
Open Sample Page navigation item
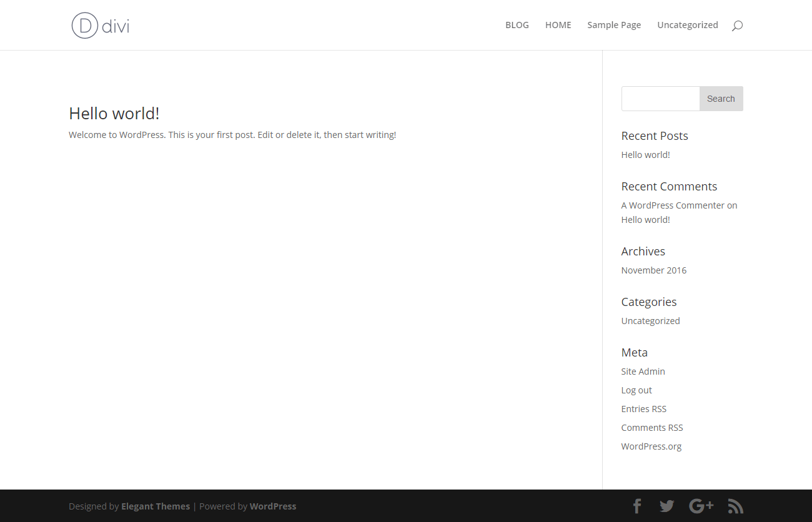[614, 25]
